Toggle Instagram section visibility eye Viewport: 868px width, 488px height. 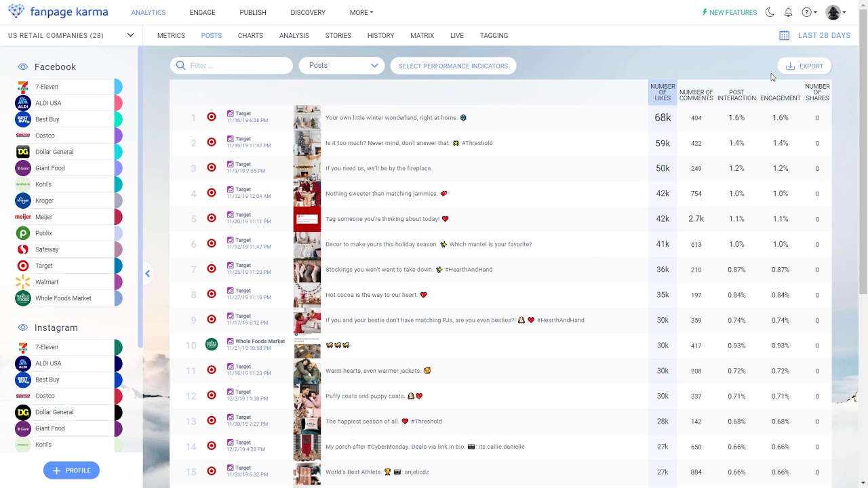[x=23, y=327]
